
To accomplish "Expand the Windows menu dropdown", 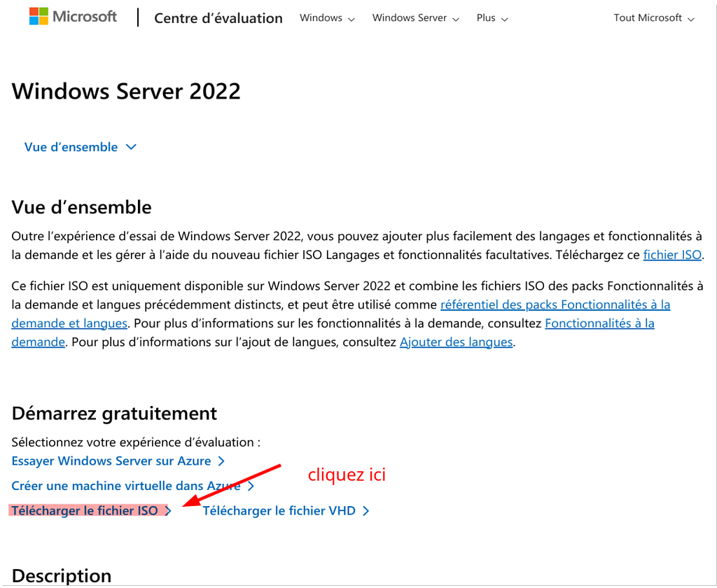I will click(x=327, y=18).
